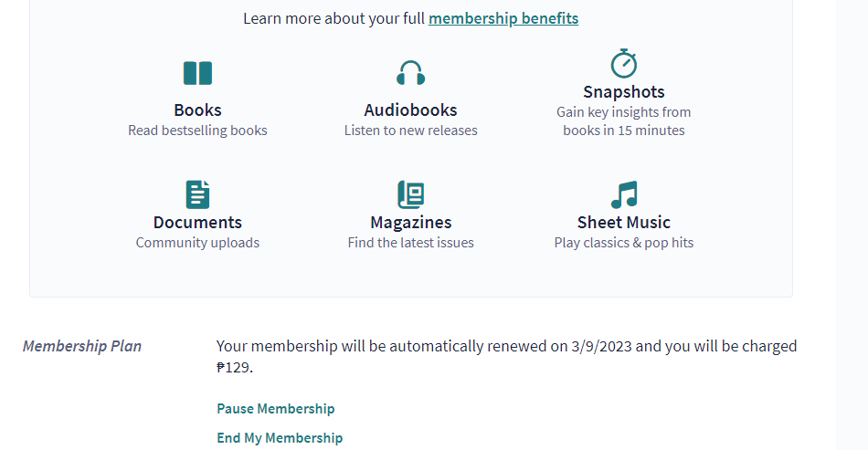Click the Books heading text
868x450 pixels.
pyautogui.click(x=197, y=110)
